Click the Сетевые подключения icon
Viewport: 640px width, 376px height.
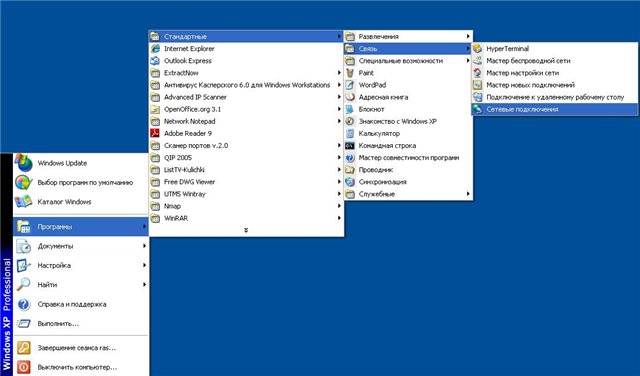pyautogui.click(x=478, y=109)
